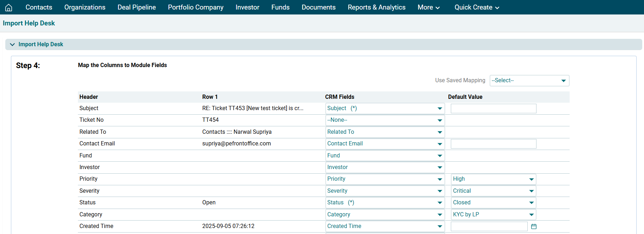Click the Import Help Desk page title
The width and height of the screenshot is (644, 234).
click(29, 23)
